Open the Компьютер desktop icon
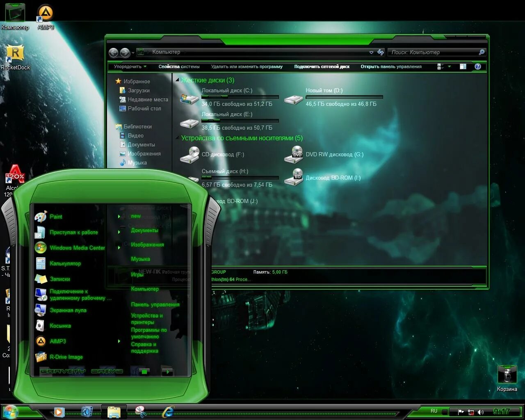This screenshot has height=420, width=525. click(15, 16)
